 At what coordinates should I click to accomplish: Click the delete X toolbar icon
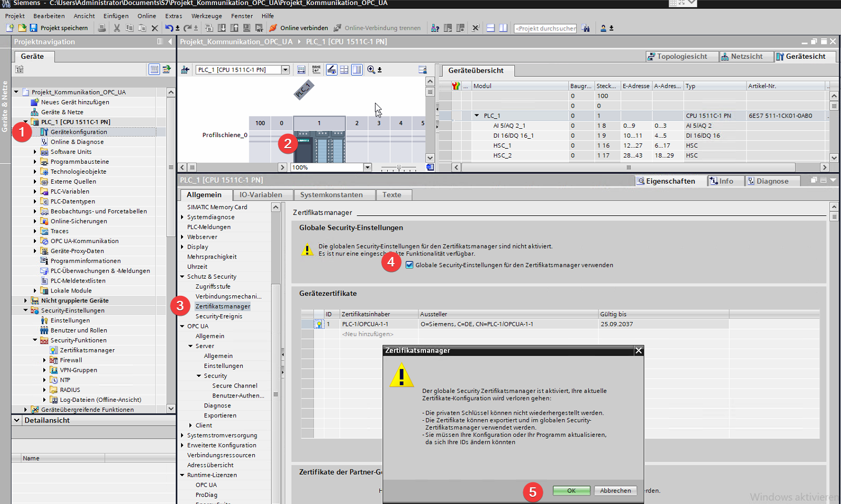tap(154, 28)
